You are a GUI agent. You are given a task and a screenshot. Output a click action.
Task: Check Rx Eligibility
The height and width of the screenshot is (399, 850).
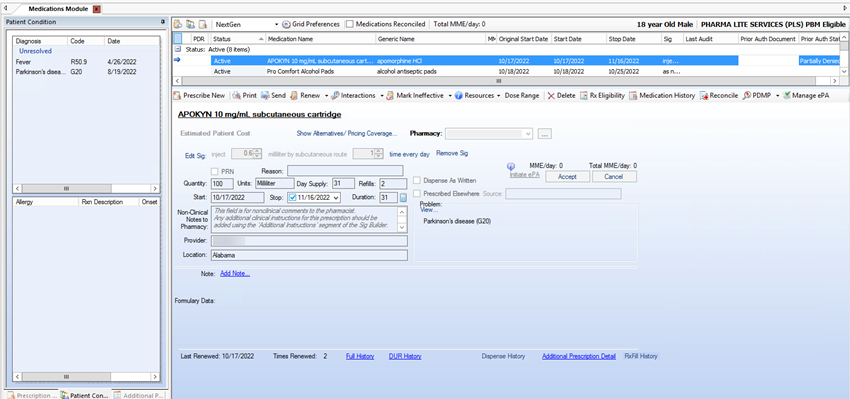click(602, 95)
